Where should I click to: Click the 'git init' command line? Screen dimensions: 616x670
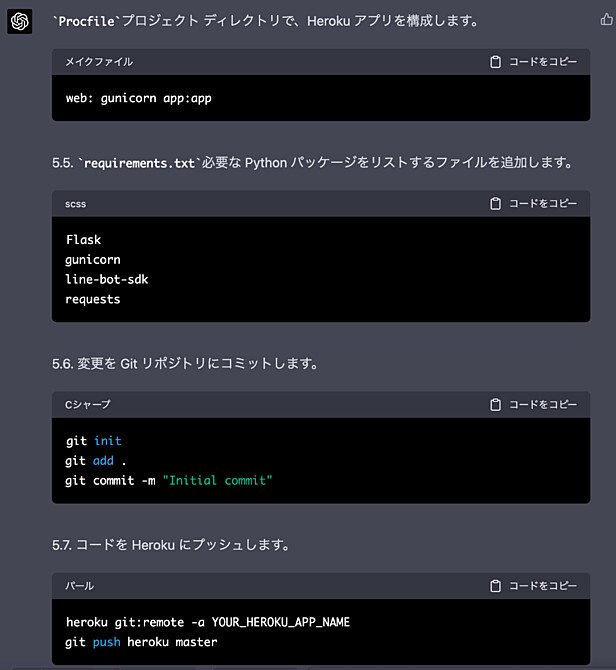coord(94,441)
